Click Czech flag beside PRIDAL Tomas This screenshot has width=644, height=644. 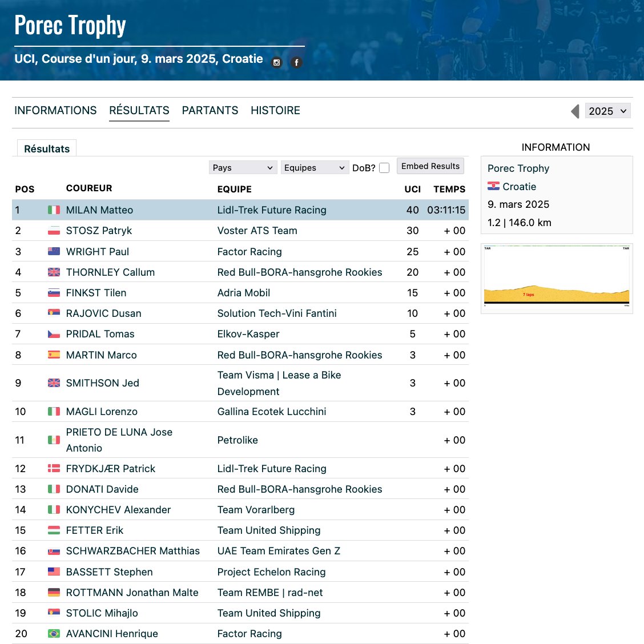pyautogui.click(x=54, y=334)
